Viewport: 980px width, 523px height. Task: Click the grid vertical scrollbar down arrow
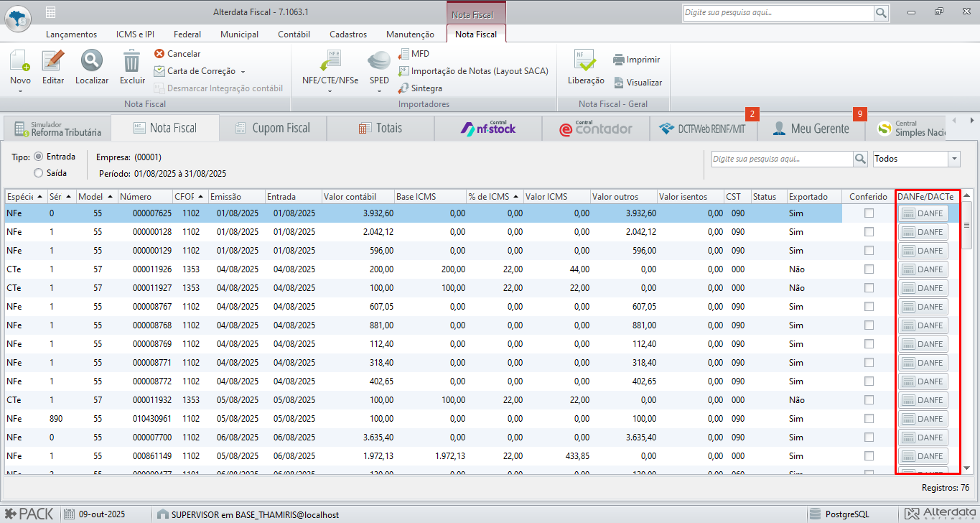click(x=966, y=468)
